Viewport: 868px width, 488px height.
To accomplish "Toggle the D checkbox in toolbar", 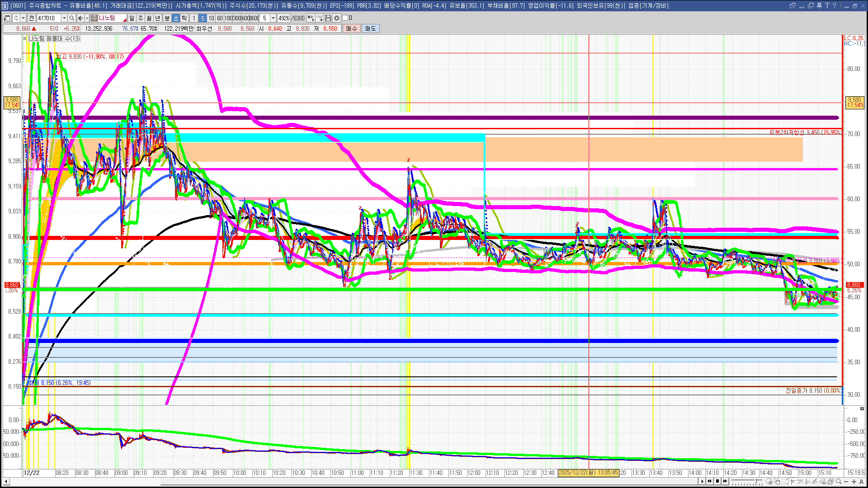I will click(345, 18).
